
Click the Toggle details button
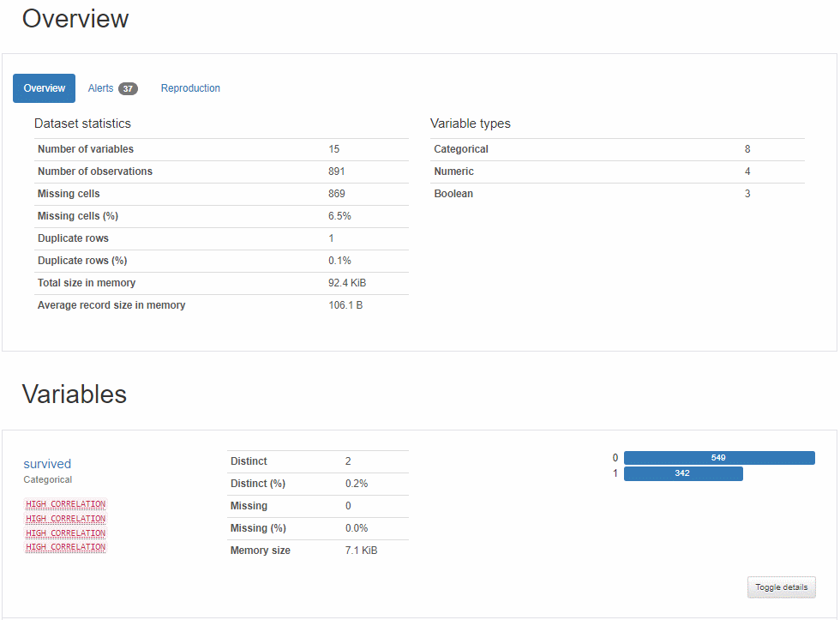click(x=781, y=587)
